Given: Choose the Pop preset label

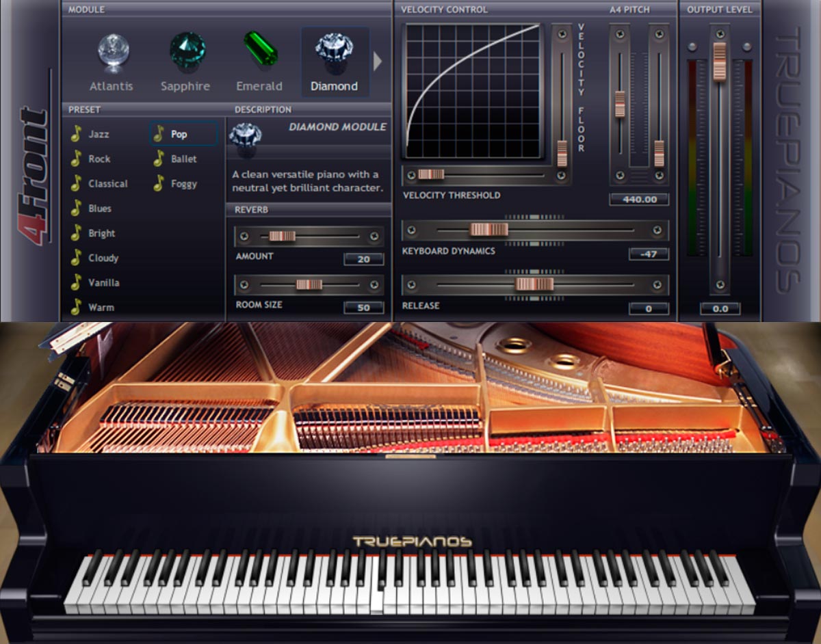Looking at the screenshot, I should 179,135.
